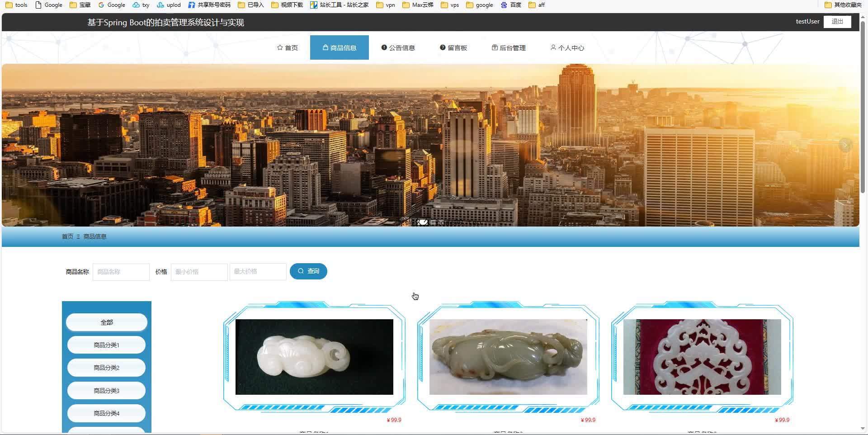868x435 pixels.
Task: Open the first Google page bookmark
Action: [49, 5]
